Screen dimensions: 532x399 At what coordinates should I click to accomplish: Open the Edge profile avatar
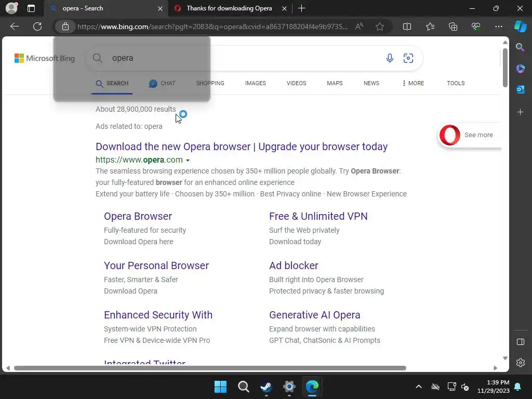pyautogui.click(x=11, y=8)
